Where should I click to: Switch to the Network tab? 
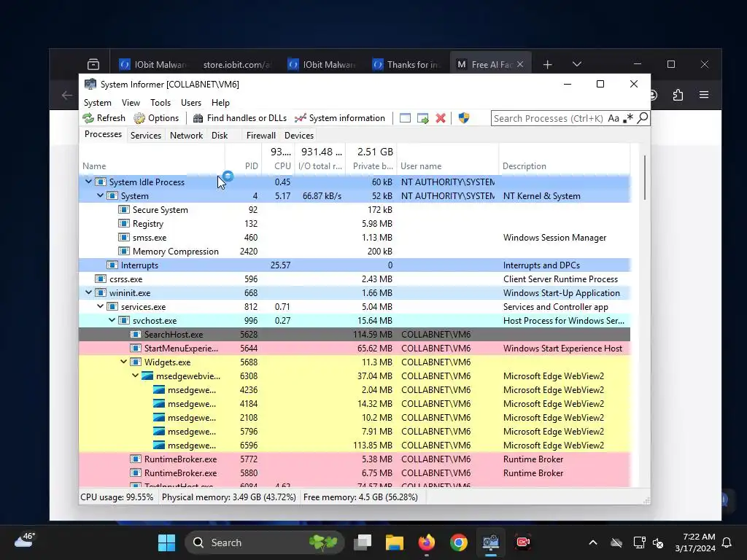186,135
